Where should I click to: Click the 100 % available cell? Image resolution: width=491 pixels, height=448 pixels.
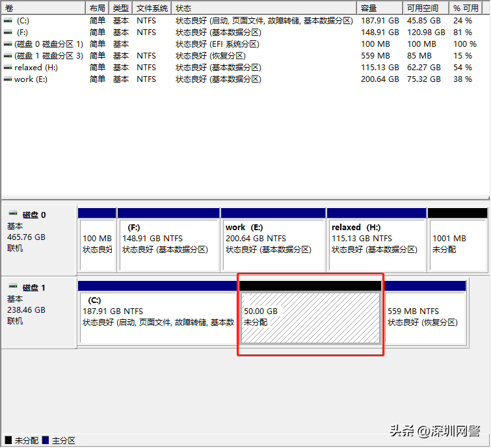(465, 44)
